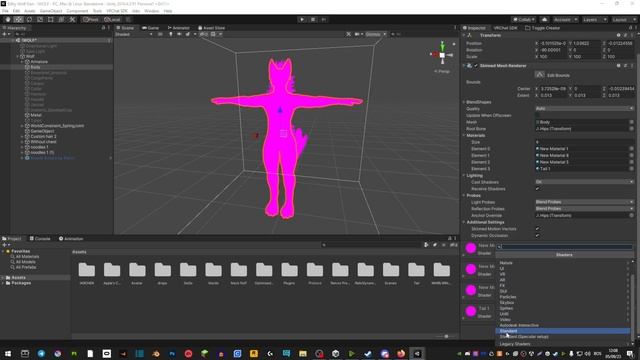Open the Cast Shadows dropdown

click(584, 182)
